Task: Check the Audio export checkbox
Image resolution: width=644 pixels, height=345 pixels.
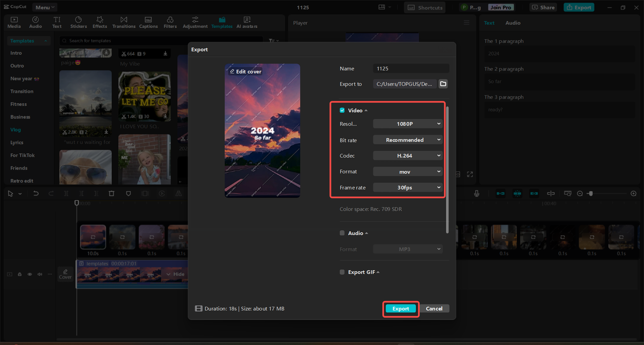Action: 342,233
